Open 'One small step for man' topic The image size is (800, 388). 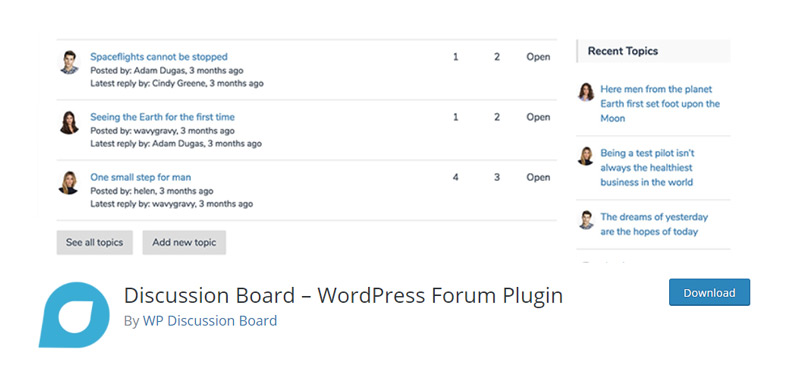coord(140,177)
